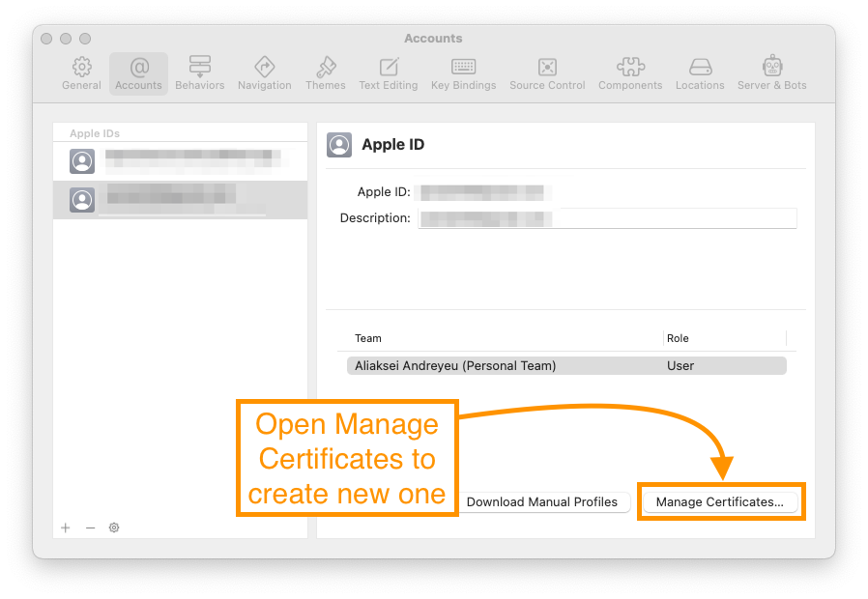
Task: Add a new account with the plus button
Action: (65, 528)
